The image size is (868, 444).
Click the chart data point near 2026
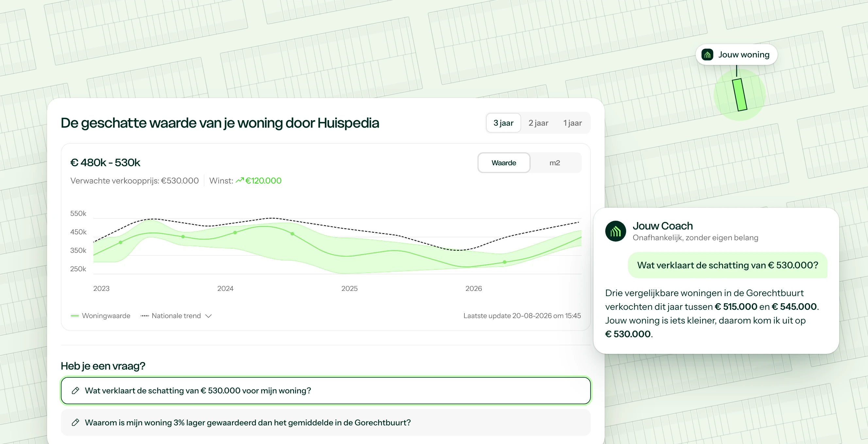[504, 262]
